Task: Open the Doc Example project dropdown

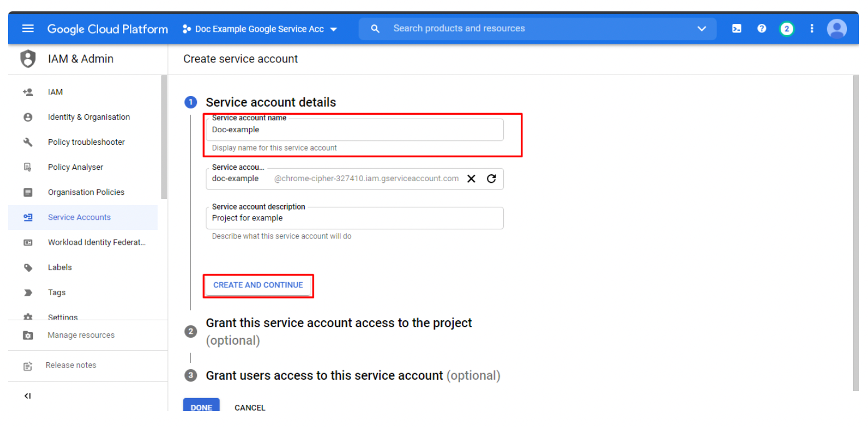Action: point(260,29)
